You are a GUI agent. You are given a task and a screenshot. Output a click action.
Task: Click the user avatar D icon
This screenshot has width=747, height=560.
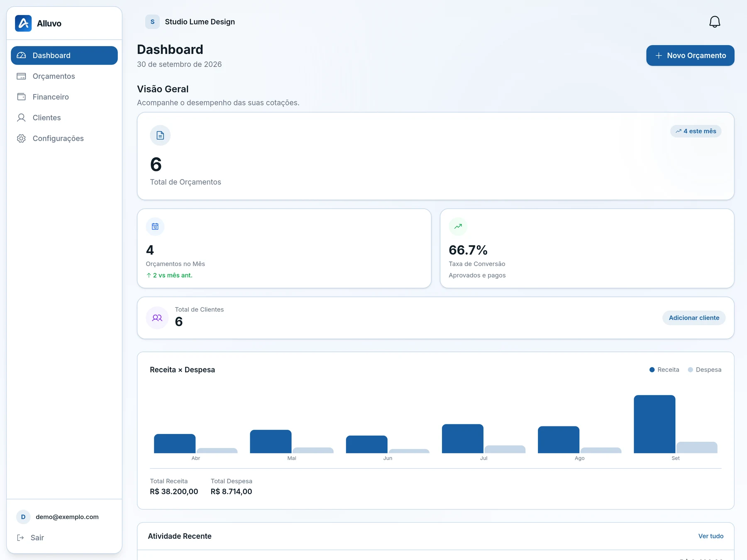(23, 517)
